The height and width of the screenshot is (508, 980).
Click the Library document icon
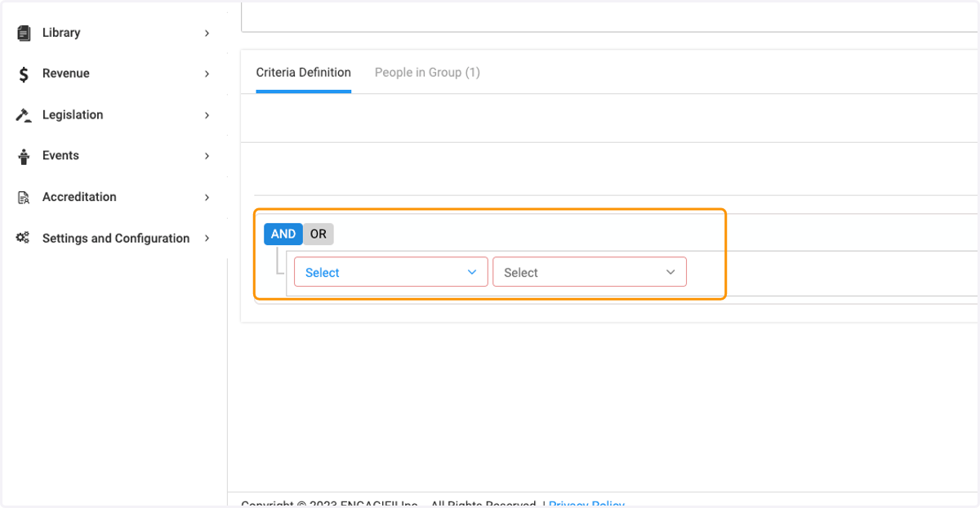[x=24, y=33]
